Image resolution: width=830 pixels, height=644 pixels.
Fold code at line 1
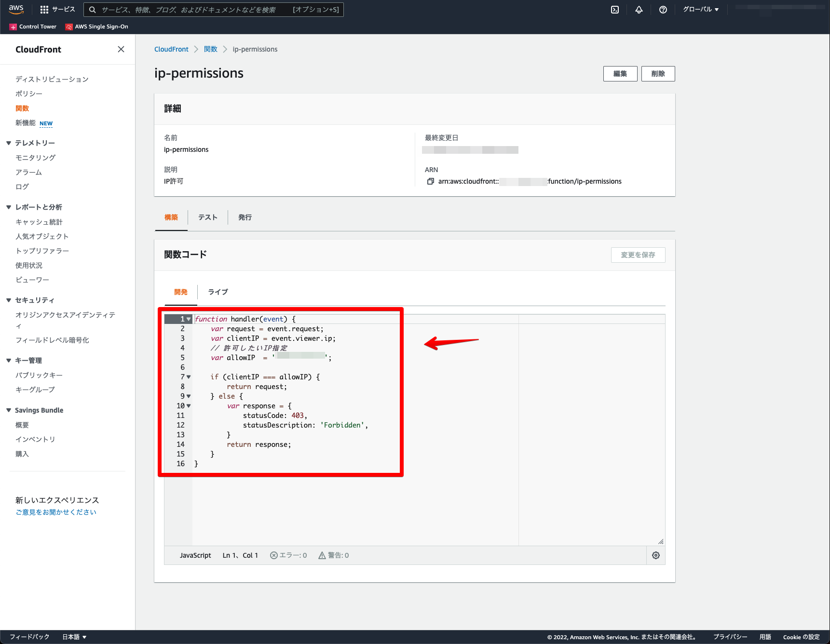[189, 319]
